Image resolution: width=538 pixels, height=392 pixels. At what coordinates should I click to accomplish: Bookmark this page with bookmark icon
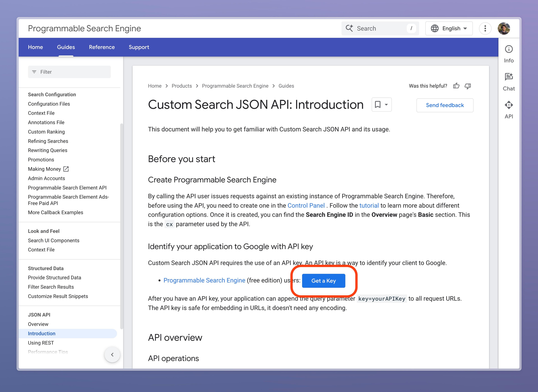tap(378, 104)
